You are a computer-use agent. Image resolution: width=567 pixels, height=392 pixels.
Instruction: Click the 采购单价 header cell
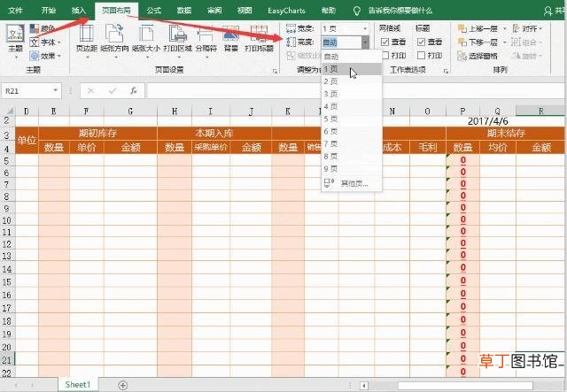coord(211,147)
